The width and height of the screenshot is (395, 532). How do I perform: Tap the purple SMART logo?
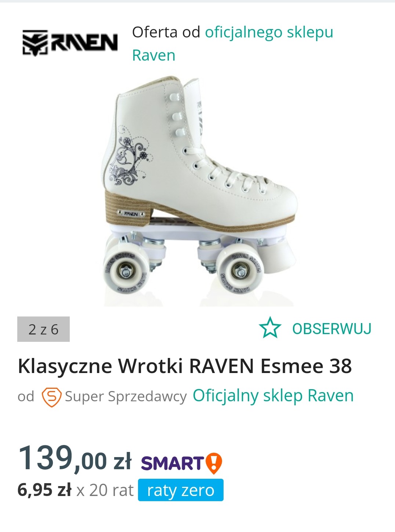pos(173,463)
